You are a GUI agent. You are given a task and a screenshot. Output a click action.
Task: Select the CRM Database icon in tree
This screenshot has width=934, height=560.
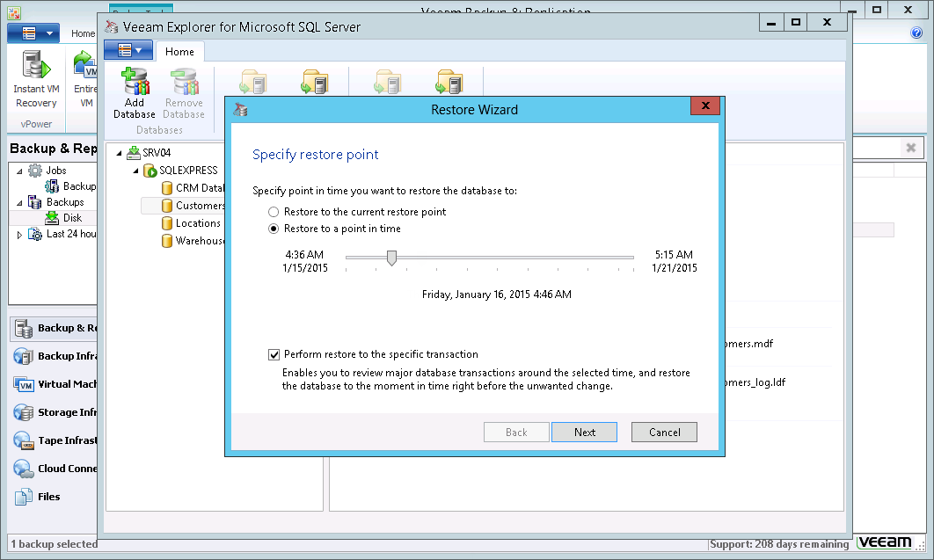point(167,188)
